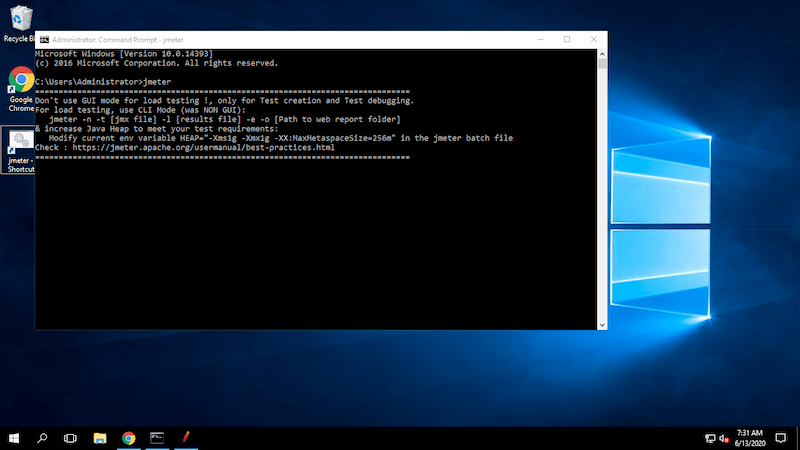Click the Show desktop strip on the taskbar

(798, 438)
